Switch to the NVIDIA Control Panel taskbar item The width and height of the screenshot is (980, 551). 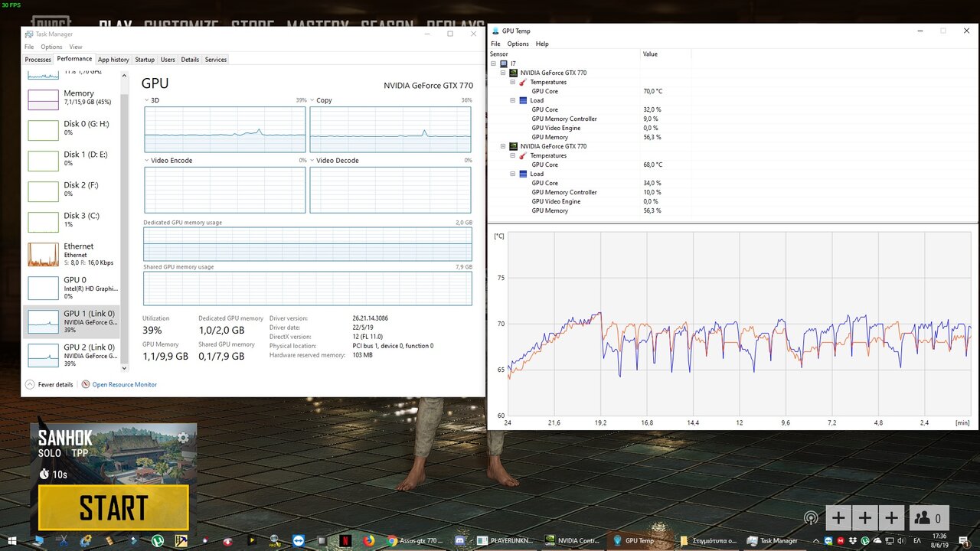tap(571, 541)
